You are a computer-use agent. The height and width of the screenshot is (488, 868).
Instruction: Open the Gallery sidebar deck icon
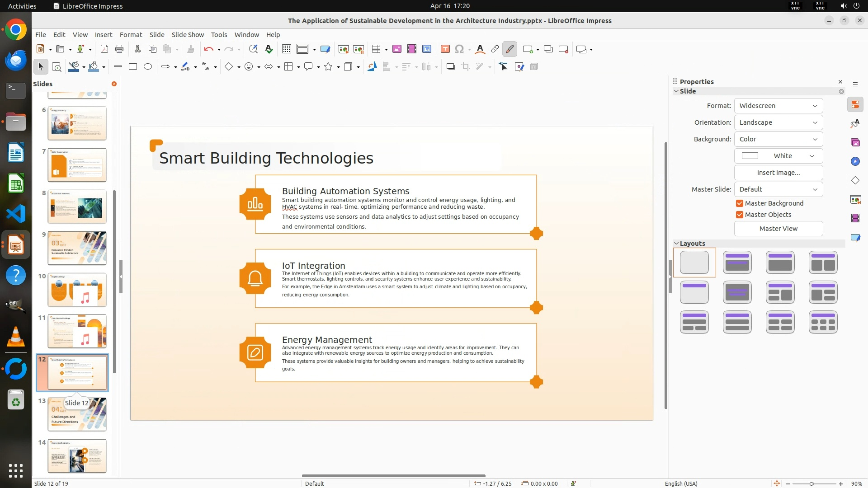click(855, 142)
